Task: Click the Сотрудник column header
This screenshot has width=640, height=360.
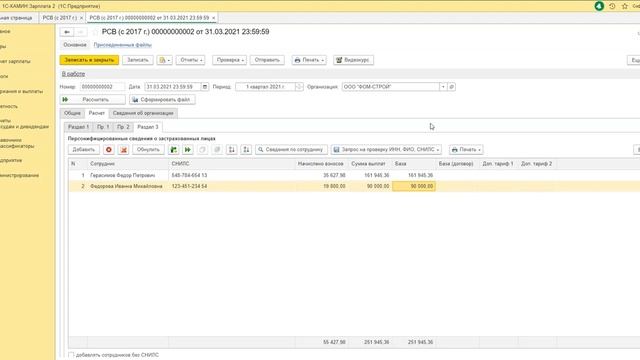Action: pos(128,164)
